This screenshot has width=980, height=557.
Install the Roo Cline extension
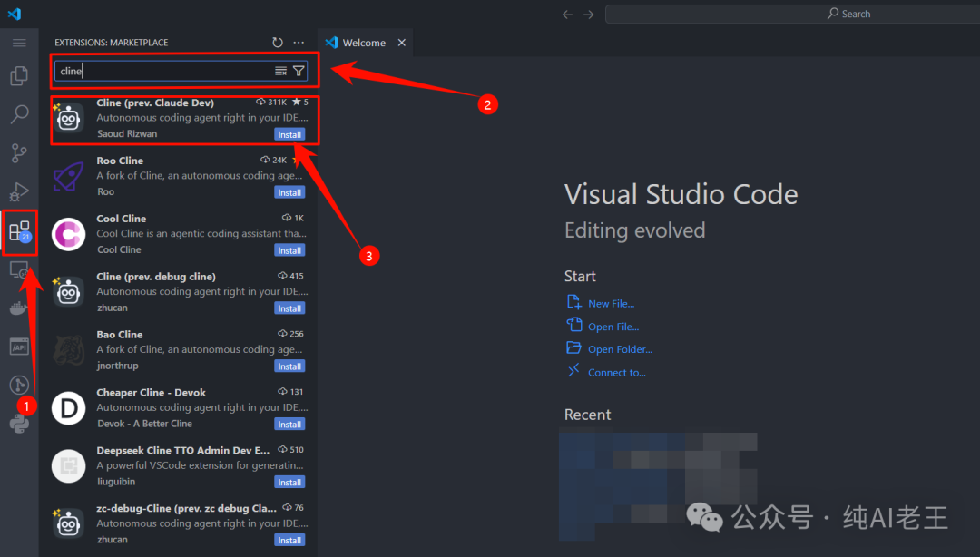click(x=289, y=192)
